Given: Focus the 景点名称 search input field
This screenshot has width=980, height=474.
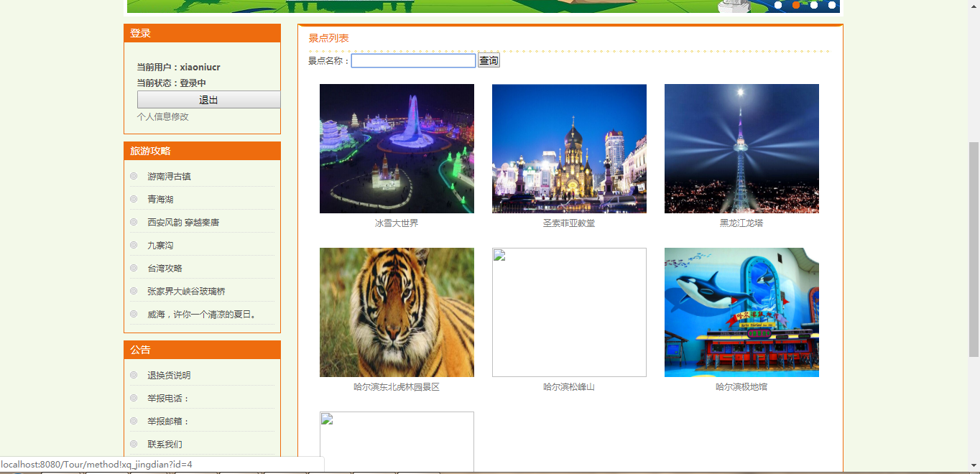Looking at the screenshot, I should click(x=413, y=61).
